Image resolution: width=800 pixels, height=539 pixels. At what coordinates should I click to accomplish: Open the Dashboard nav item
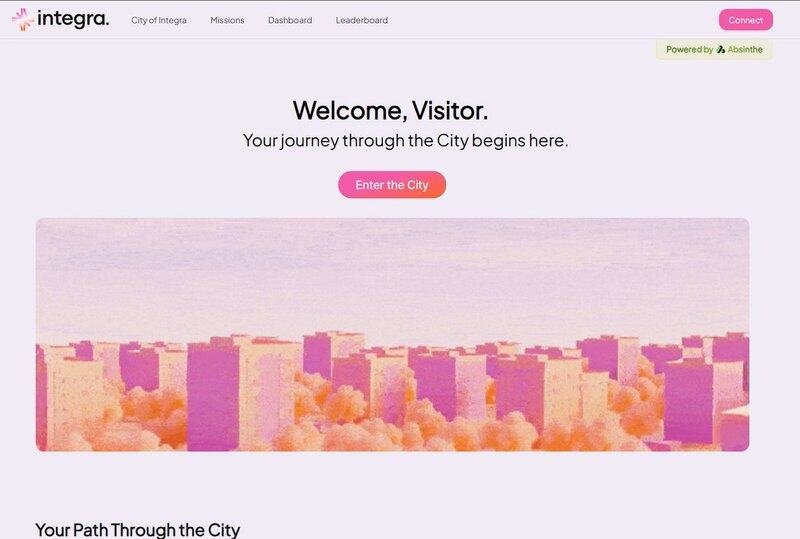(290, 20)
